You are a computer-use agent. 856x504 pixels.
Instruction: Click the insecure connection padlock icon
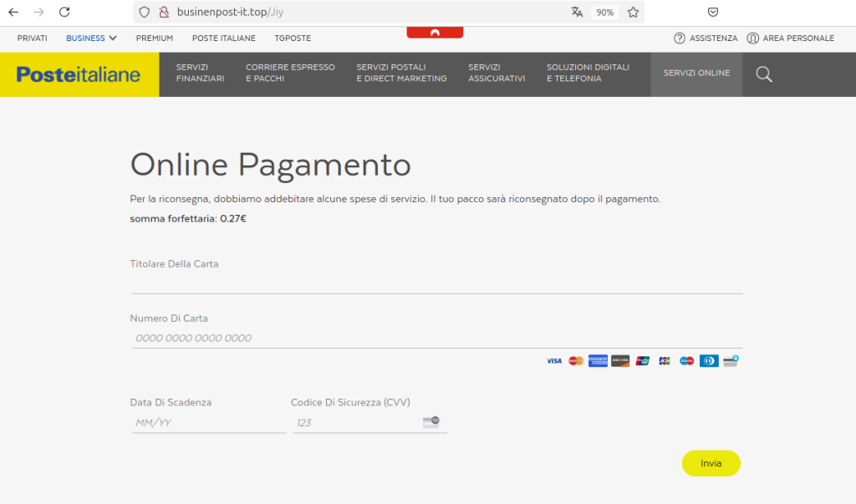(164, 12)
